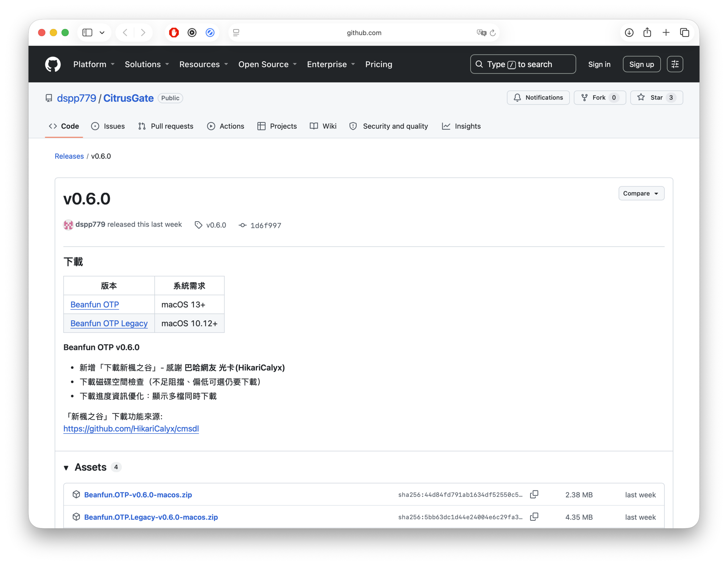Switch to the Projects tab
Screen dimensions: 728x566
pyautogui.click(x=277, y=126)
